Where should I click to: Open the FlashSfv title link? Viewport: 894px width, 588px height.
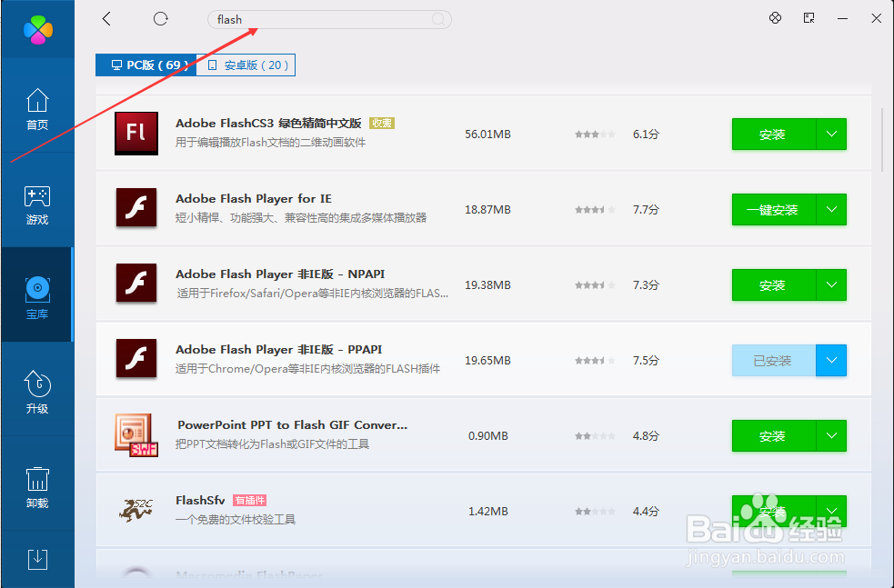(200, 500)
